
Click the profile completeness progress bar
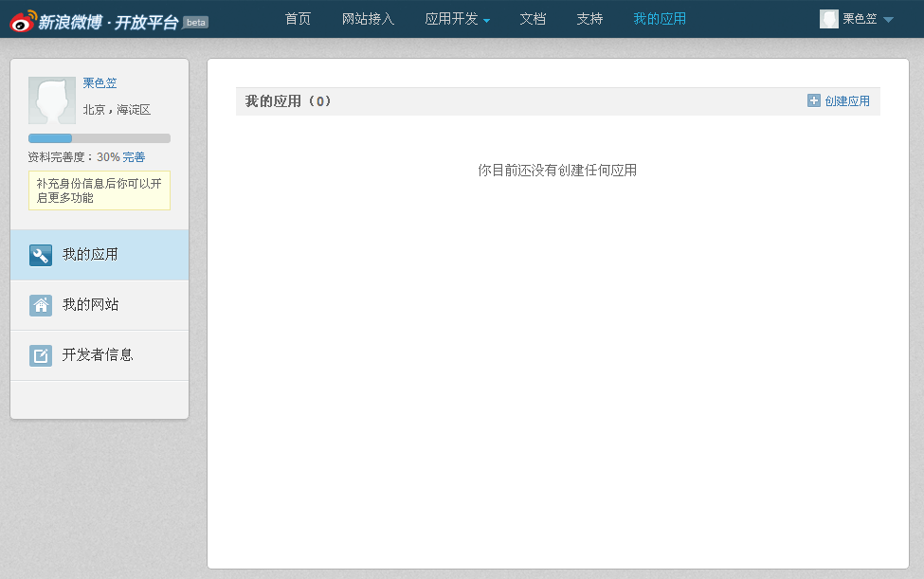pyautogui.click(x=100, y=138)
